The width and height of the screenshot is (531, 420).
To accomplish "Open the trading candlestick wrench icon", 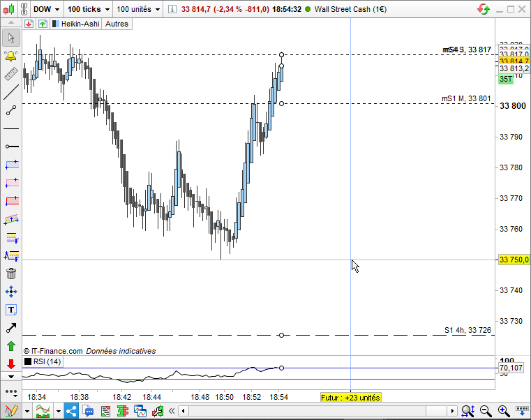I will pos(158,411).
